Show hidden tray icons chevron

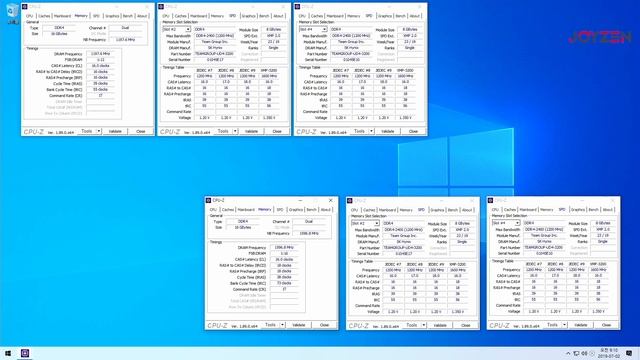pyautogui.click(x=568, y=353)
